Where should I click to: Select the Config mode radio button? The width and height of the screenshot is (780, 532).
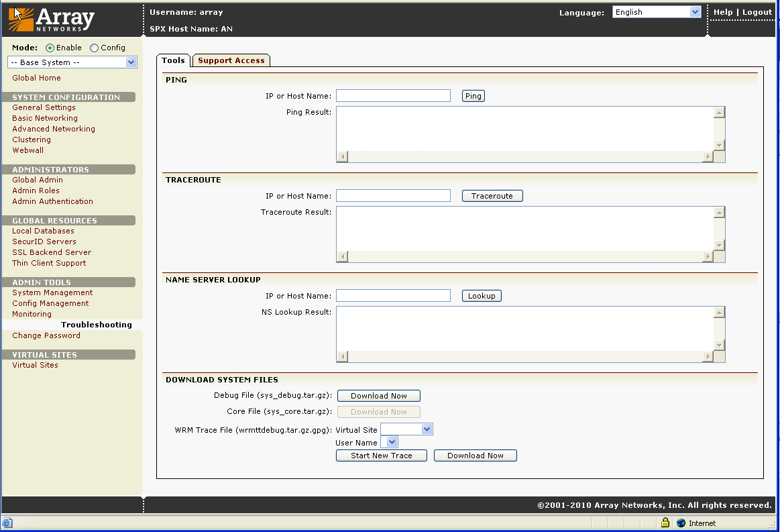coord(94,48)
